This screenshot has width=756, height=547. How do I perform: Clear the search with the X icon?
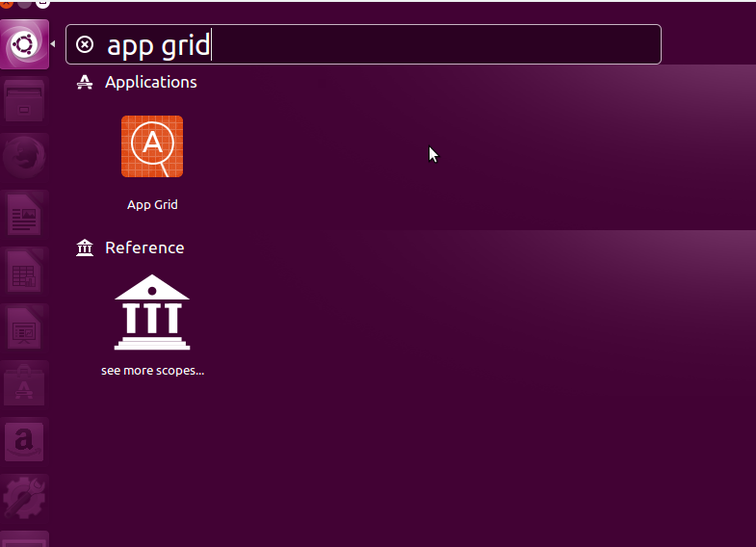85,44
